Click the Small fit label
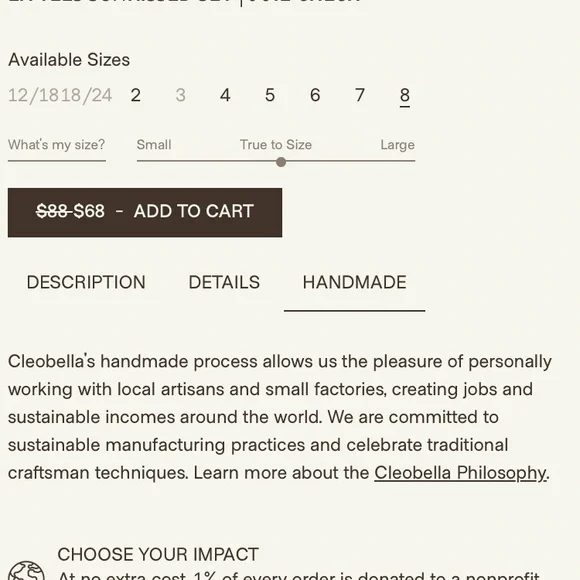Viewport: 580px width, 580px height. (154, 145)
